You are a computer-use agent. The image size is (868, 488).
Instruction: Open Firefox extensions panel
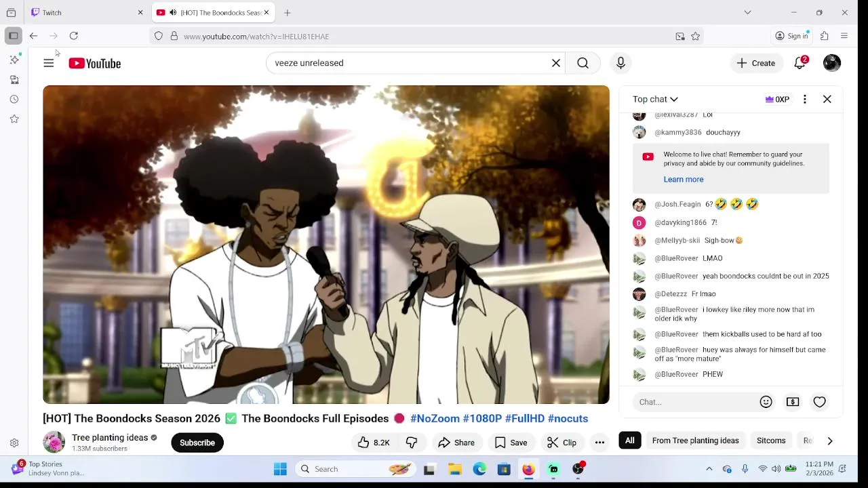825,36
